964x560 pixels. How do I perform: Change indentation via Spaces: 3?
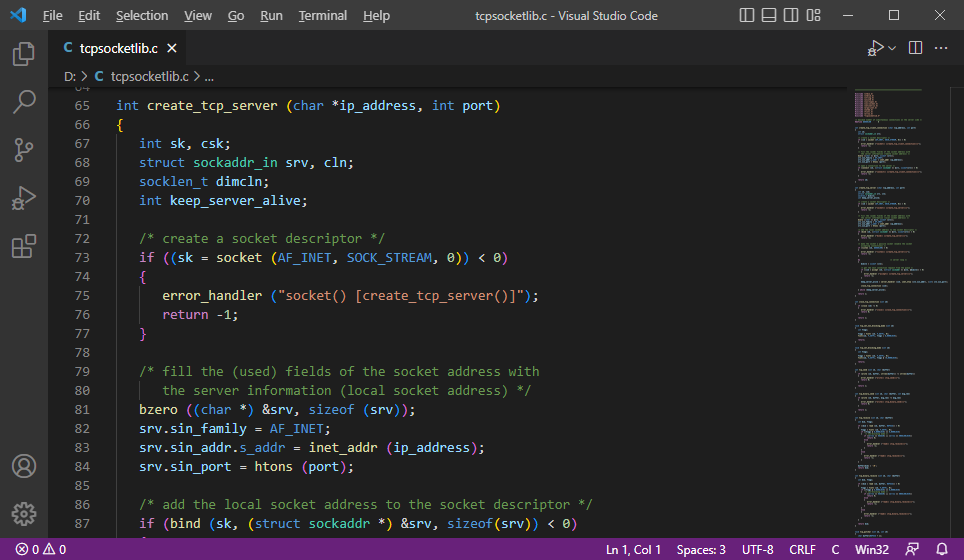point(701,550)
